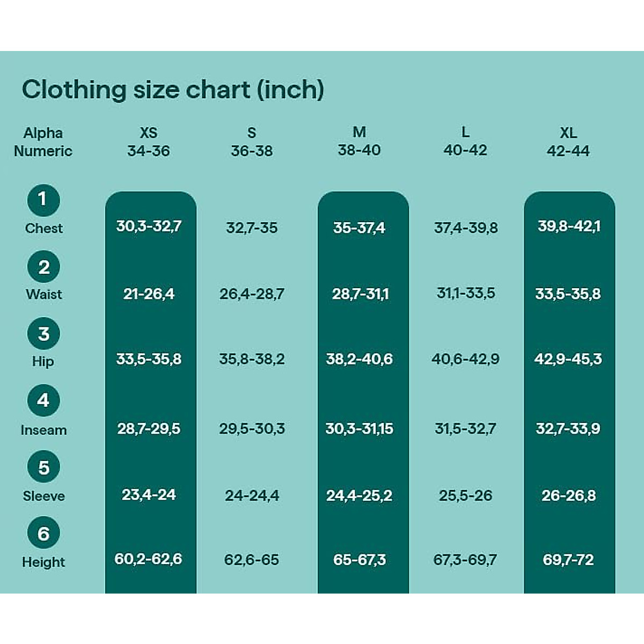Select the number 3 circle above Hip
Viewport: 644px width, 644px height.
point(43,334)
